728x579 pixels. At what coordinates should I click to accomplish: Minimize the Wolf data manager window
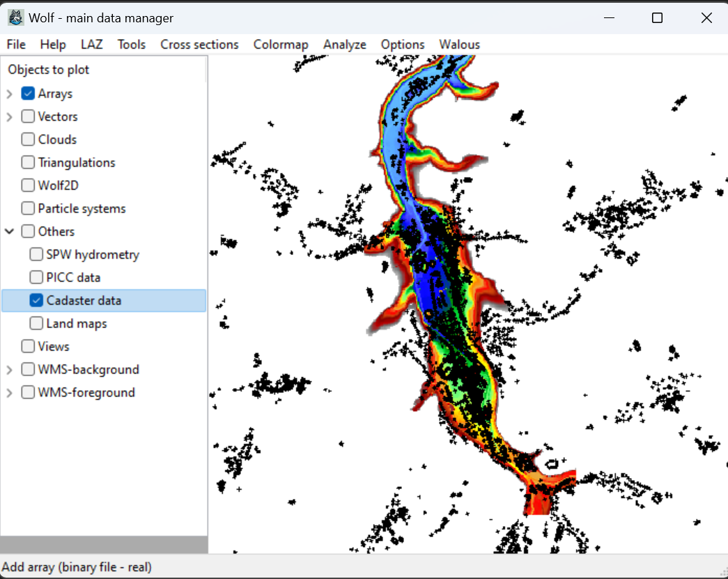click(607, 18)
